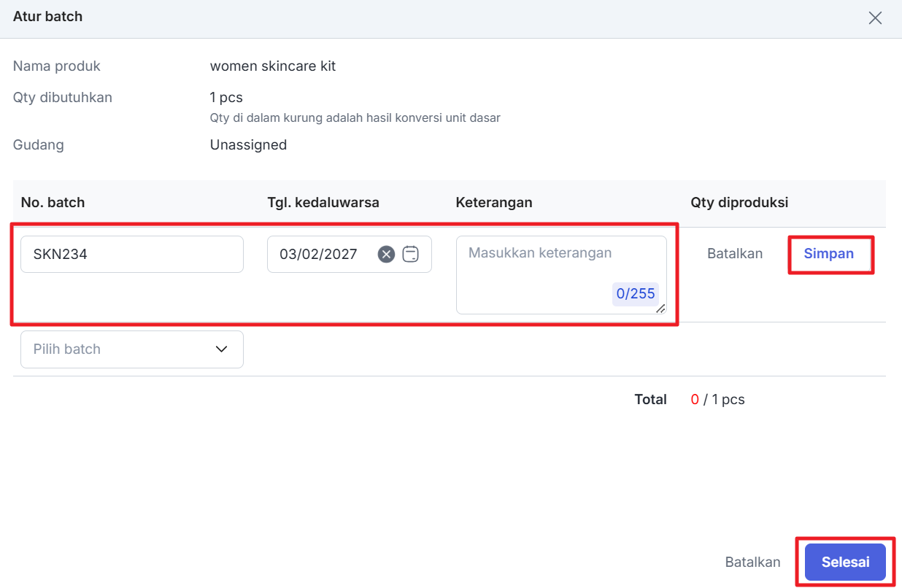The image size is (902, 588).
Task: Open the calendar picker for expiry date
Action: point(411,254)
